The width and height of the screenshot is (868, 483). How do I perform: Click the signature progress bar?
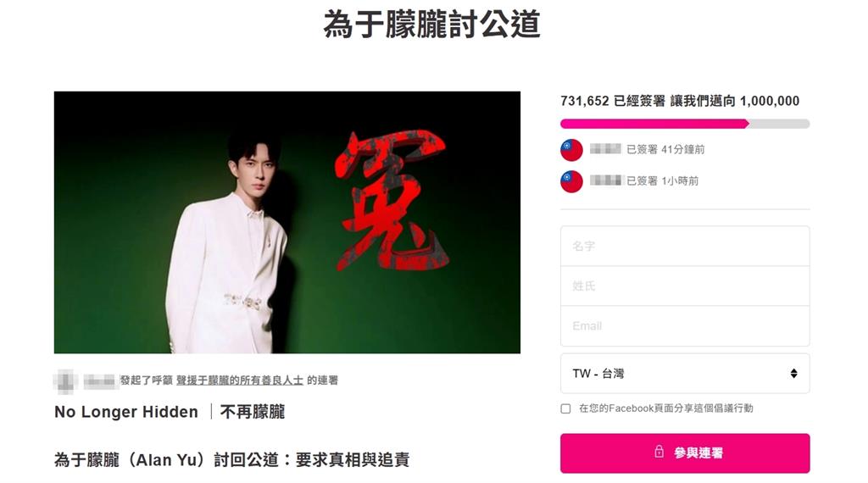(x=685, y=124)
